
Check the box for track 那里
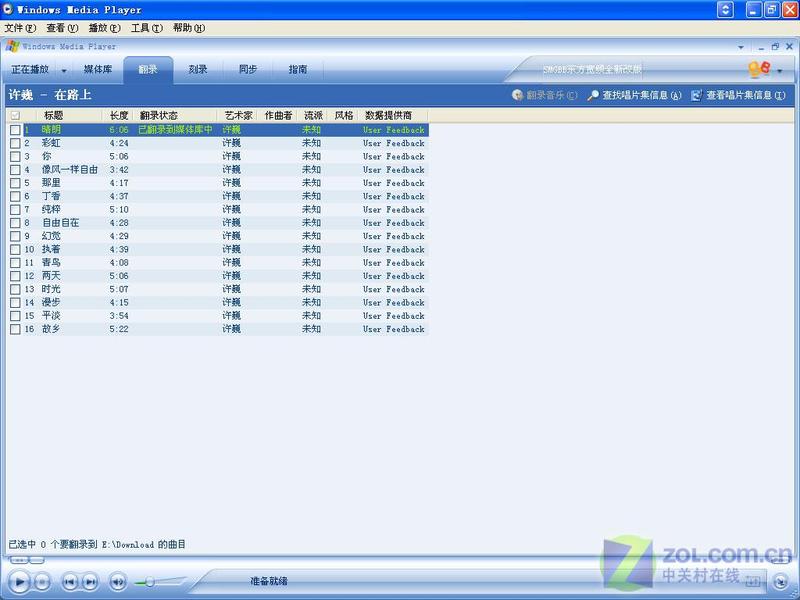(x=15, y=183)
